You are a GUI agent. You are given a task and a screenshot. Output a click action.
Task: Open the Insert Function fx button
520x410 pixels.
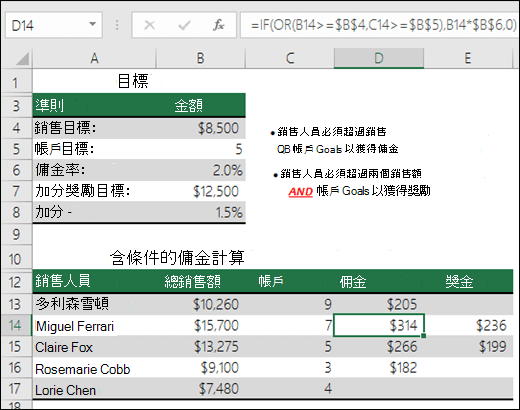tap(219, 25)
